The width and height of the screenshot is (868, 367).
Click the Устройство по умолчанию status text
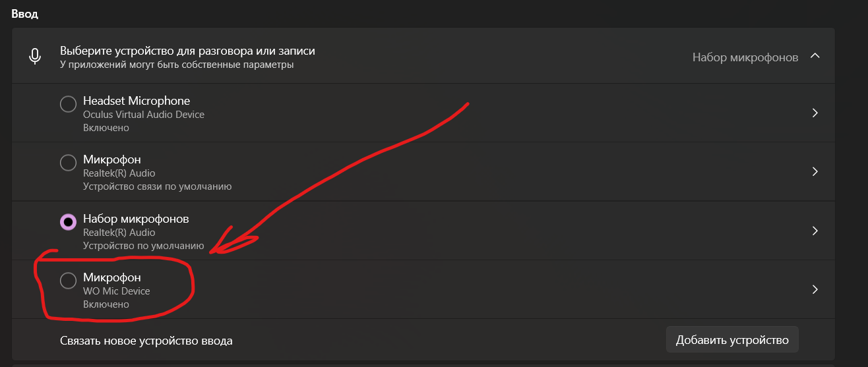143,246
